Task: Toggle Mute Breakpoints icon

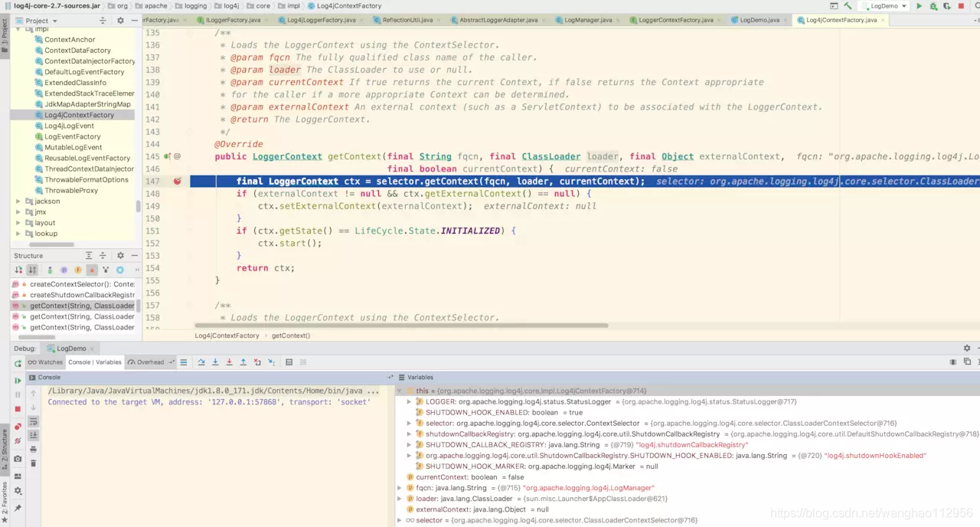Action: [x=18, y=441]
